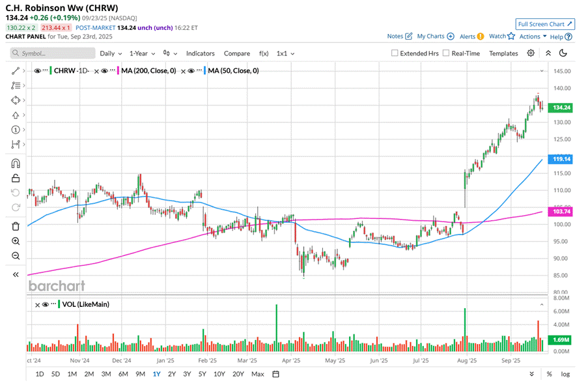Toggle visibility of CHRW main series

37,70
